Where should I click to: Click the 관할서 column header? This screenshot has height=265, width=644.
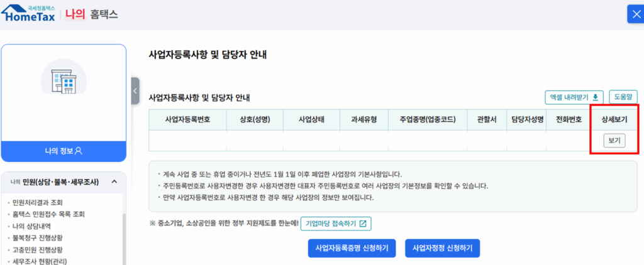tap(487, 119)
